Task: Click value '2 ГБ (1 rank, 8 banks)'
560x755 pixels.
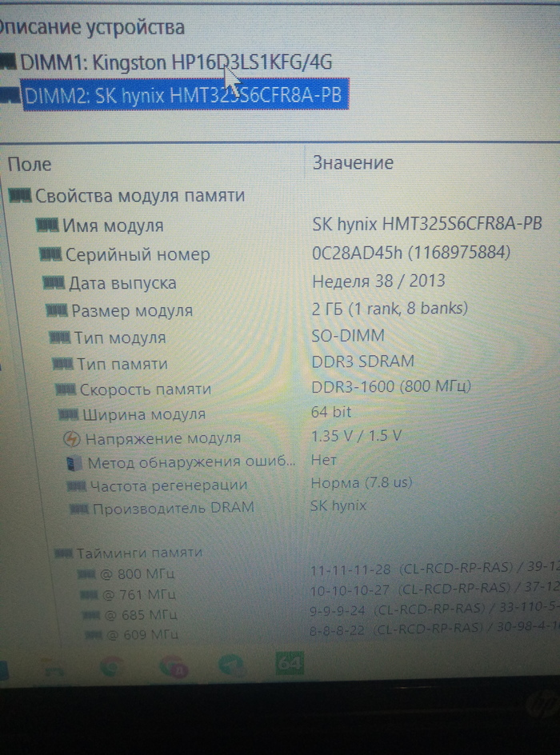Action: tap(390, 309)
